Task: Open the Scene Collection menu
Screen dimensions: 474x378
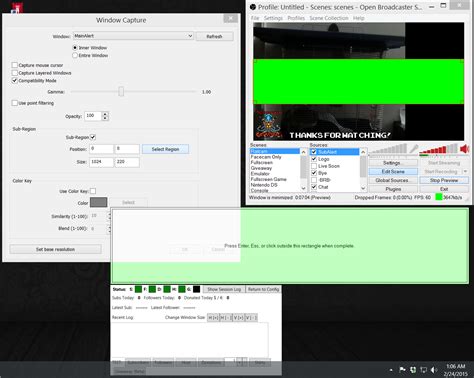Action: click(329, 18)
